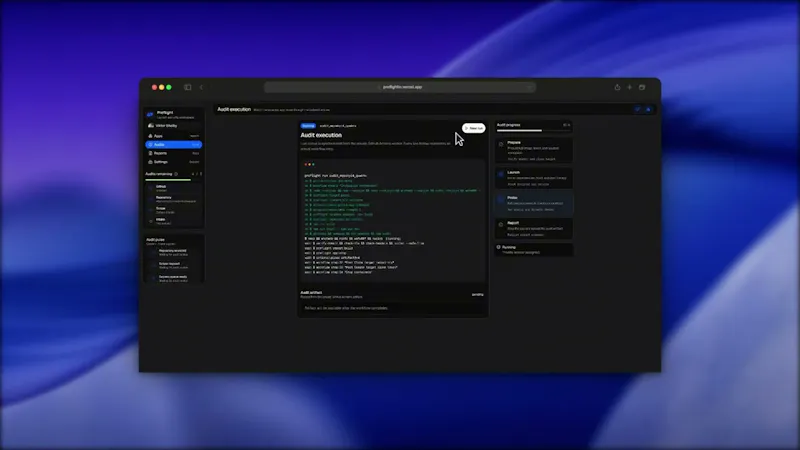Open the Settings sidebar item
The height and width of the screenshot is (450, 800).
(x=173, y=162)
